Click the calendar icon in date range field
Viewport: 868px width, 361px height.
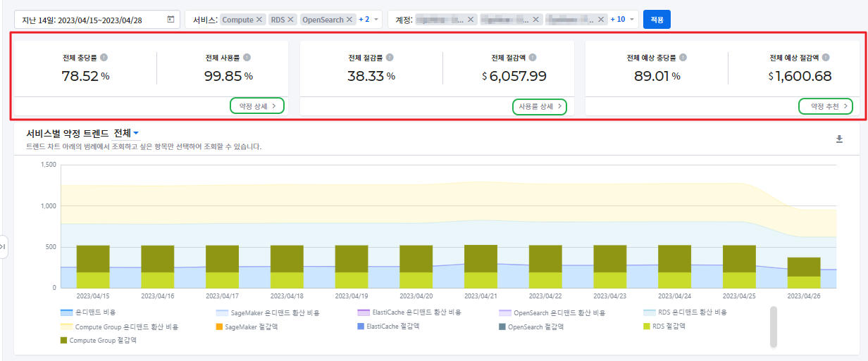[170, 20]
